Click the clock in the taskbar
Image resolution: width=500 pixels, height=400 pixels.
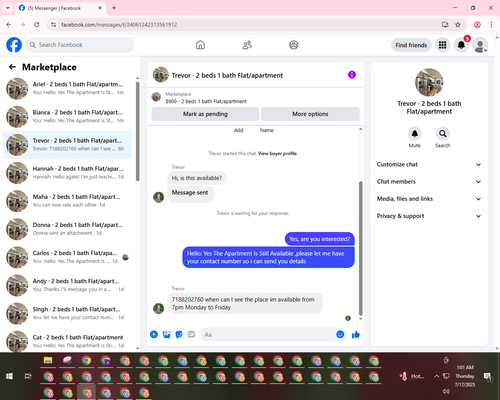[465, 376]
